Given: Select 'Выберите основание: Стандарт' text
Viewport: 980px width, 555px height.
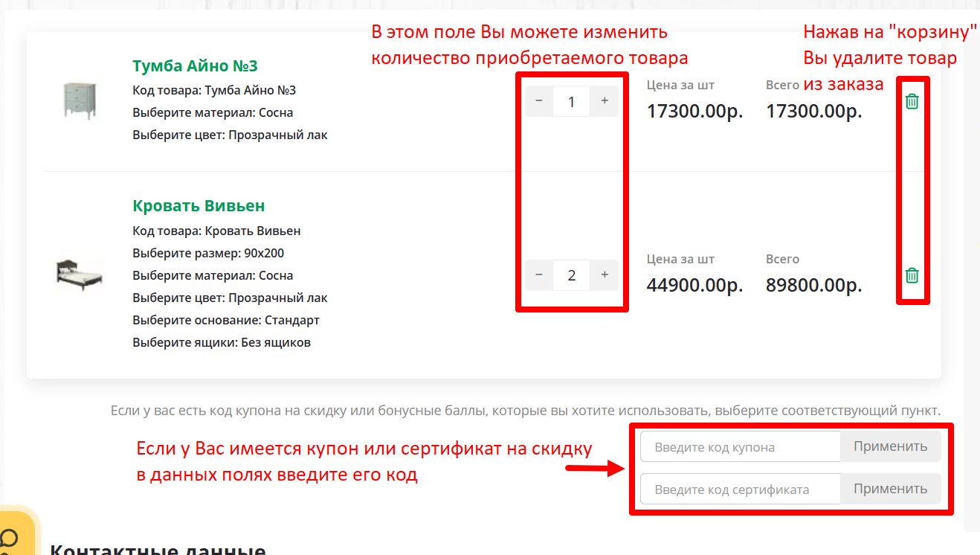Looking at the screenshot, I should click(x=226, y=320).
